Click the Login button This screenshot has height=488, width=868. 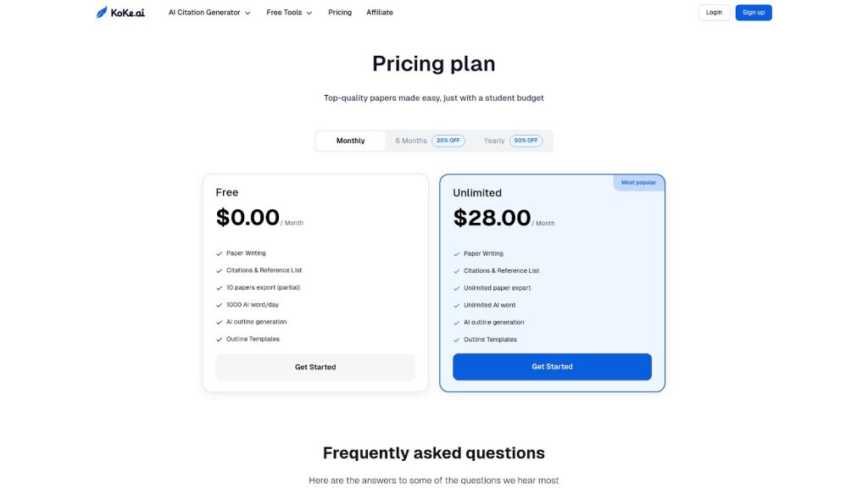(x=714, y=13)
